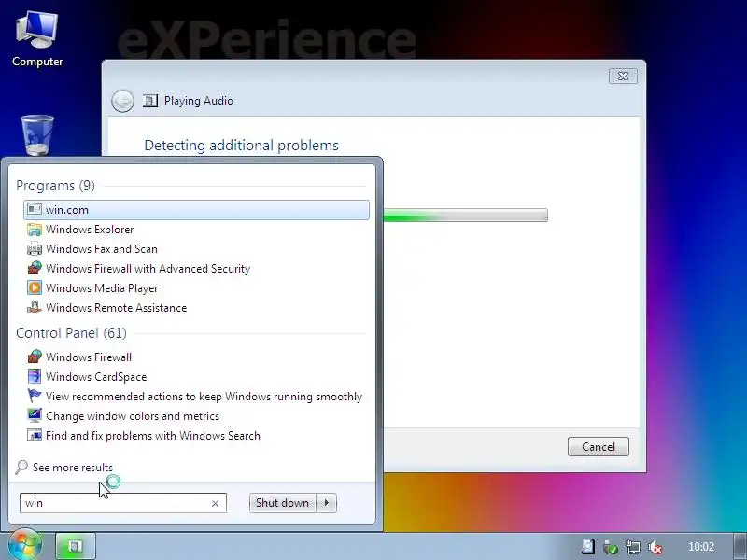Click the Start orb button
Screen dimensions: 747x560
click(x=25, y=545)
